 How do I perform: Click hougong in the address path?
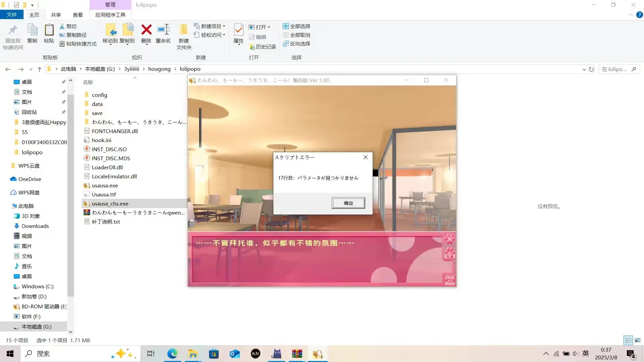(159, 69)
